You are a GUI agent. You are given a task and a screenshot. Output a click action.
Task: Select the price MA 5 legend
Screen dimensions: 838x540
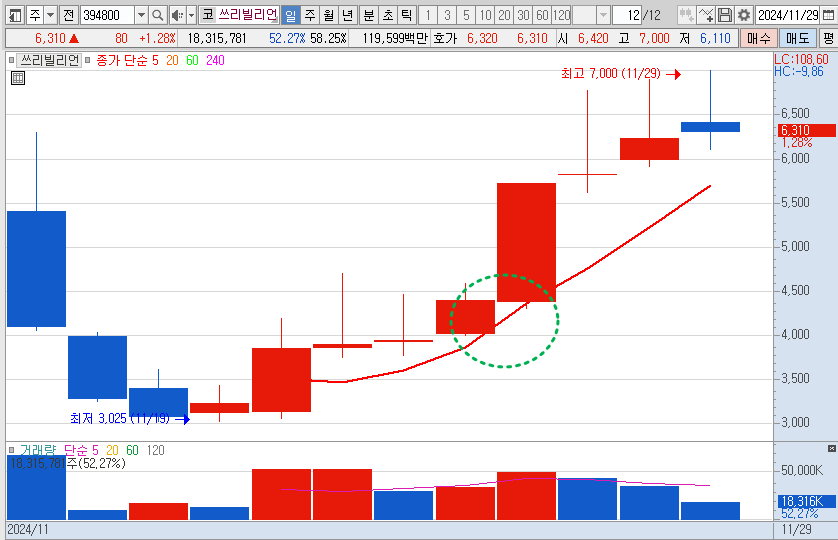[x=155, y=60]
